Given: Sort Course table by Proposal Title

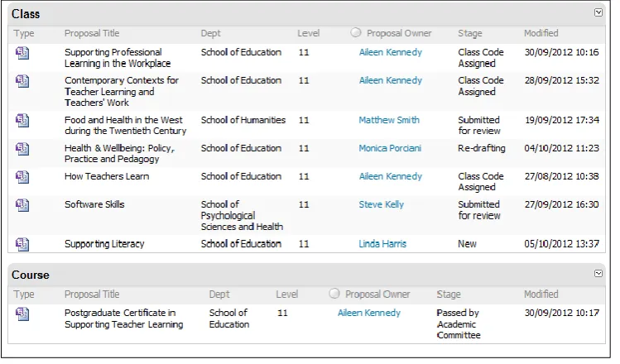Looking at the screenshot, I should click(92, 295).
